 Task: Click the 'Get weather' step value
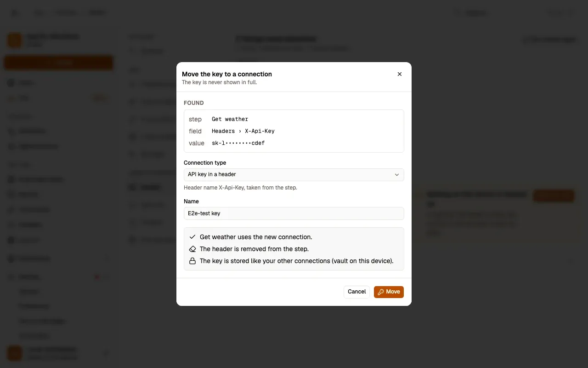click(230, 119)
